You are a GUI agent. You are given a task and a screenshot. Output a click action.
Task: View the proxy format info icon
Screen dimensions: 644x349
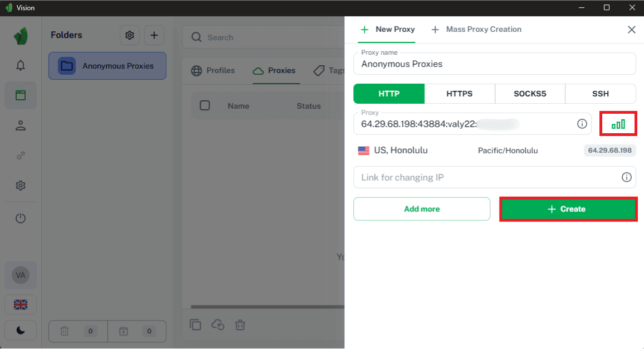tap(582, 124)
